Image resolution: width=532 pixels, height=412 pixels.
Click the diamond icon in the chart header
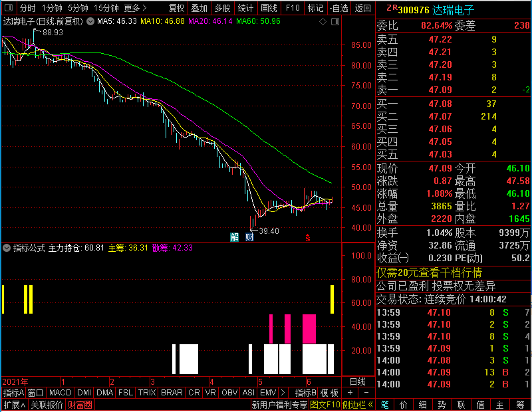(323, 22)
